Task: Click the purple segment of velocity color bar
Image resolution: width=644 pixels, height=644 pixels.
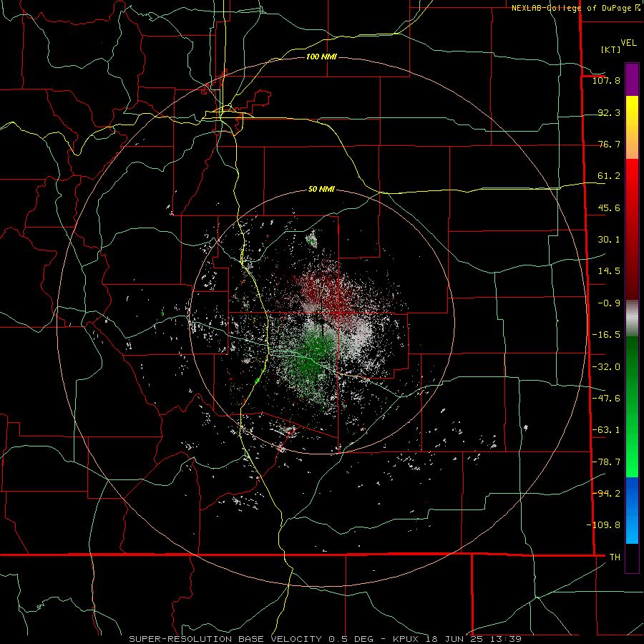Action: pos(632,79)
